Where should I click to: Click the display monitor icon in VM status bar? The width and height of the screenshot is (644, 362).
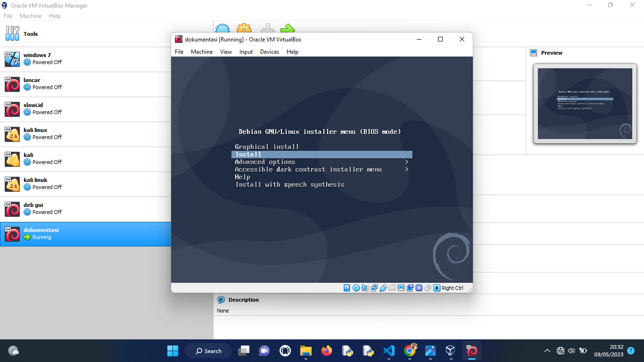click(x=401, y=288)
